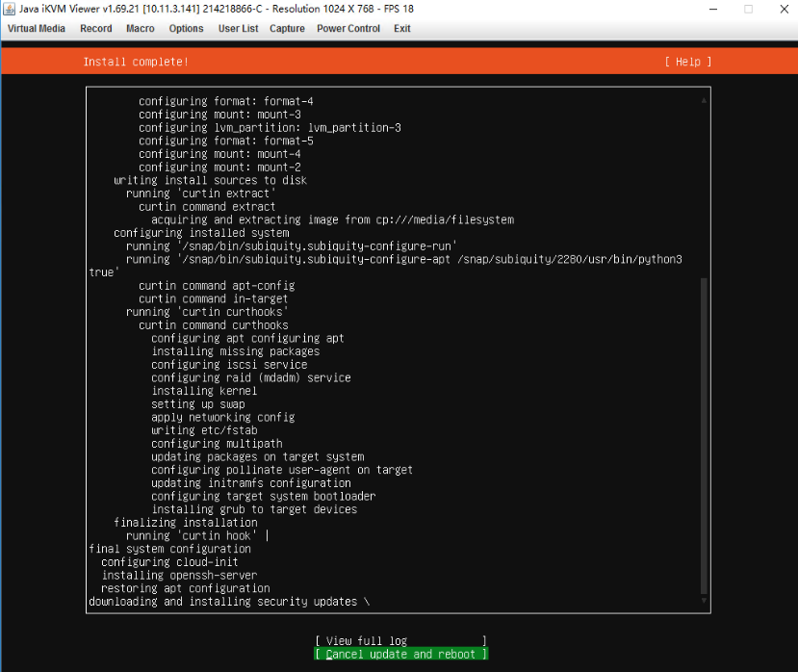Click 'configuring format: format-4' line
Screen dimensions: 798x672
tap(226, 101)
